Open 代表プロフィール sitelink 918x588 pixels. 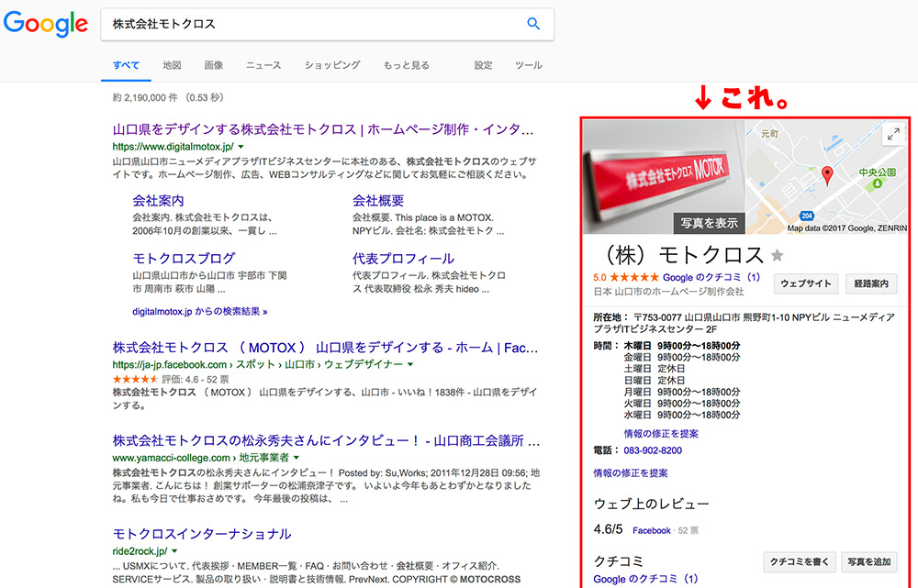click(x=403, y=258)
